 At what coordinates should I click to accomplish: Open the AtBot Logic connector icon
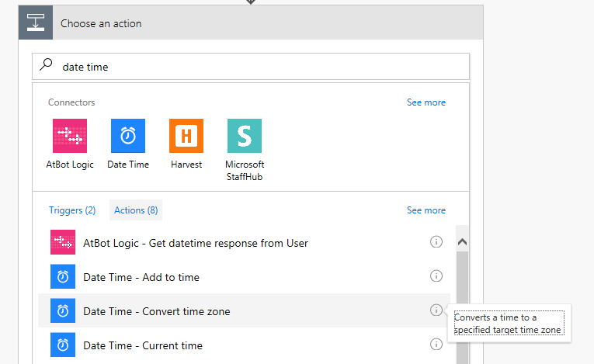[x=70, y=136]
